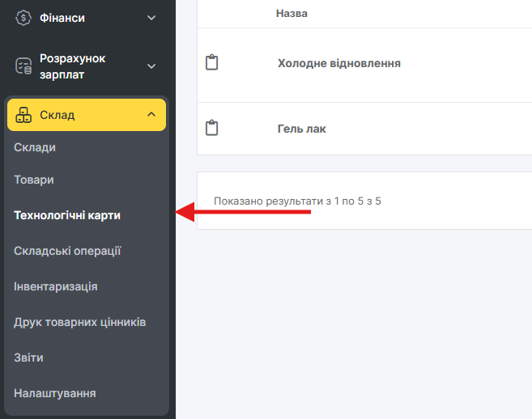This screenshot has width=532, height=419.
Task: Expand the Розрахунок зарплат chevron
Action: point(151,67)
